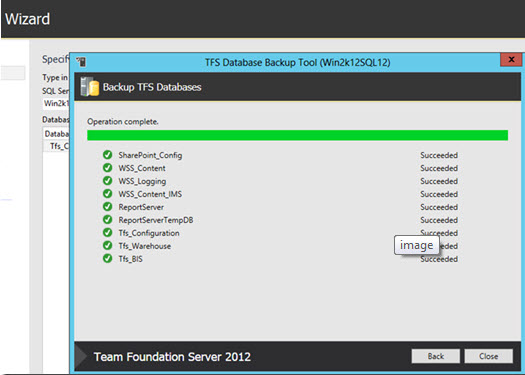Click Succeeded status for WSS_Logging
This screenshot has height=375, width=525.
[439, 181]
